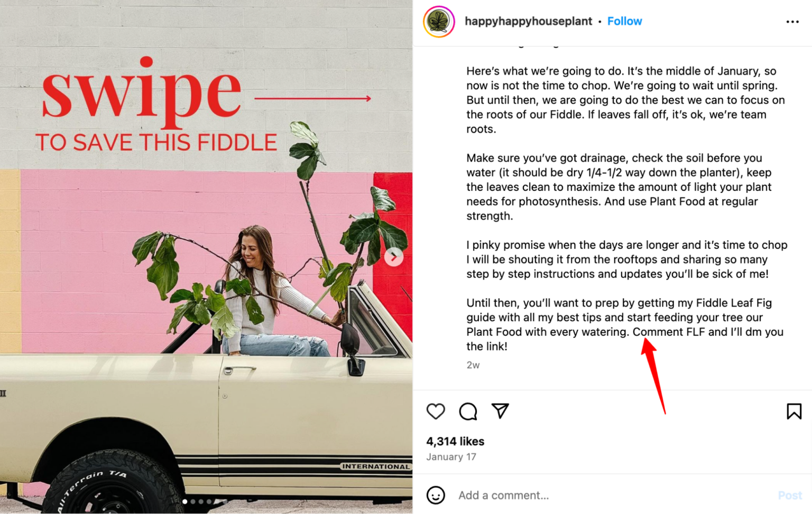Select the second carousel dot indicator
The height and width of the screenshot is (514, 812).
(x=193, y=502)
